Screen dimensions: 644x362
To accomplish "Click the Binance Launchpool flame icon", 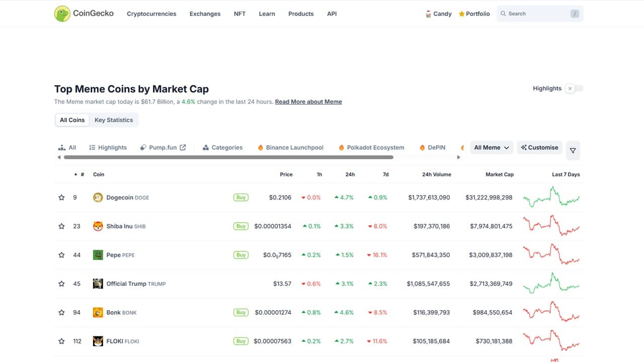I will [261, 147].
